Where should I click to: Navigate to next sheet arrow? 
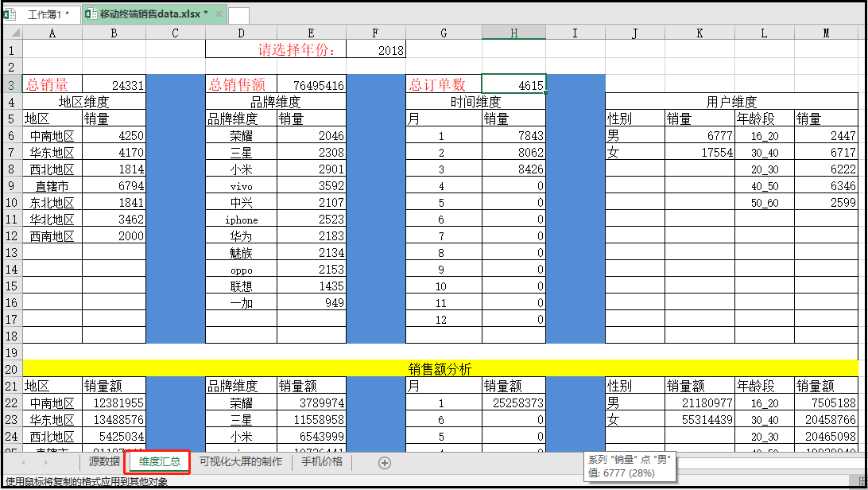(x=45, y=462)
